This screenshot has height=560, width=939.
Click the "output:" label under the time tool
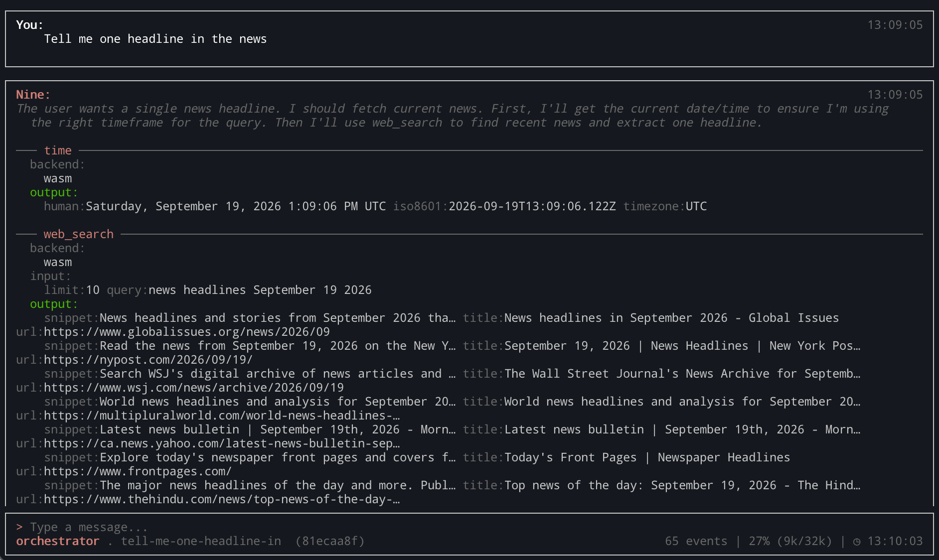click(x=54, y=192)
